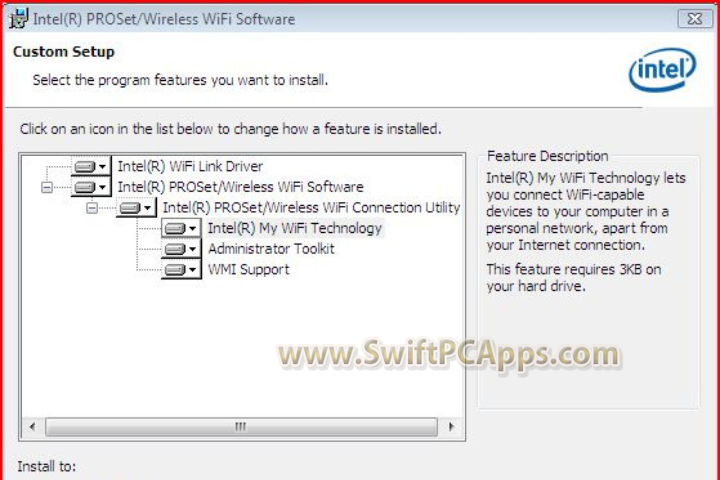Viewport: 720px width, 480px height.
Task: Collapse the WiFi Connection Utility tree node
Action: point(92,208)
